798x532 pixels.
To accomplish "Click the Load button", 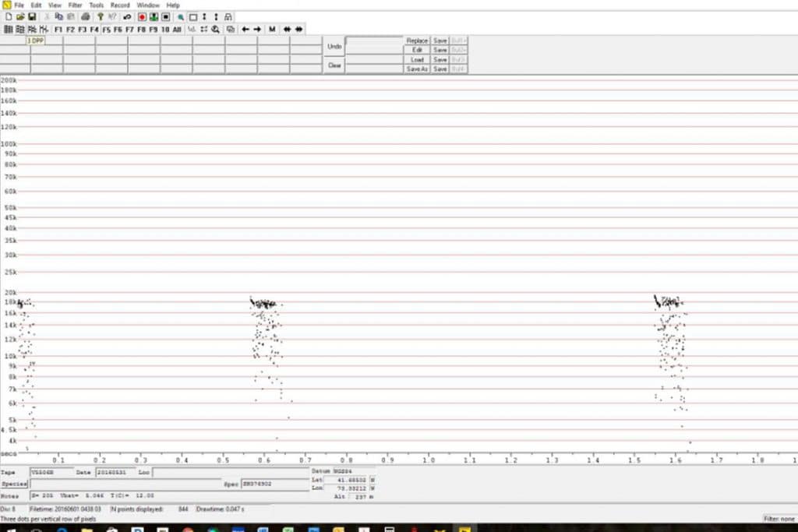I will click(x=417, y=59).
